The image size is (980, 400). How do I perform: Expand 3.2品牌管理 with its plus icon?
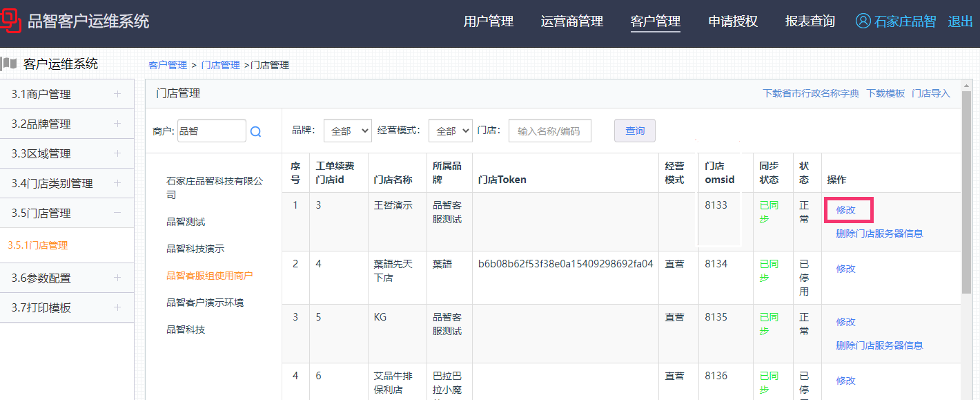pyautogui.click(x=117, y=124)
